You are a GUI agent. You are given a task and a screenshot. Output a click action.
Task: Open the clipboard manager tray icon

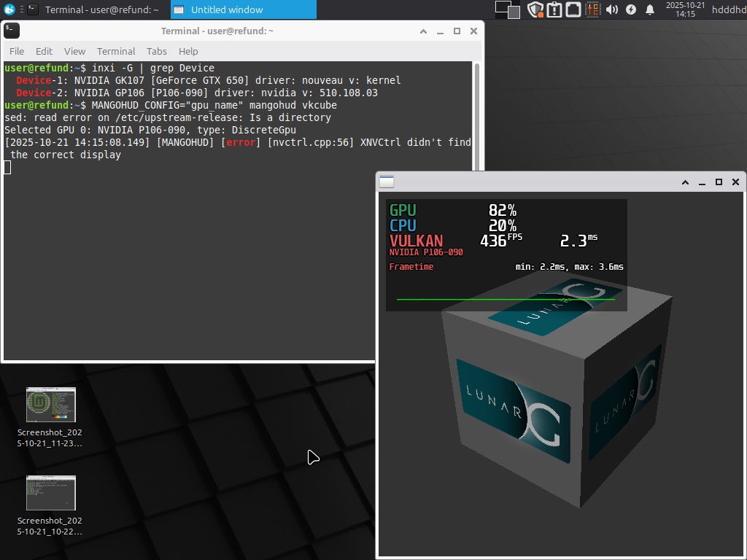[554, 9]
